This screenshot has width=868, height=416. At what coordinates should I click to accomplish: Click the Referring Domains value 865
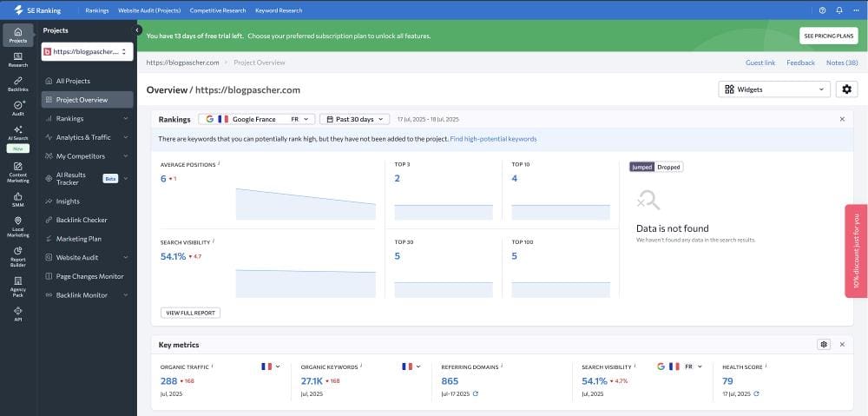tap(450, 381)
